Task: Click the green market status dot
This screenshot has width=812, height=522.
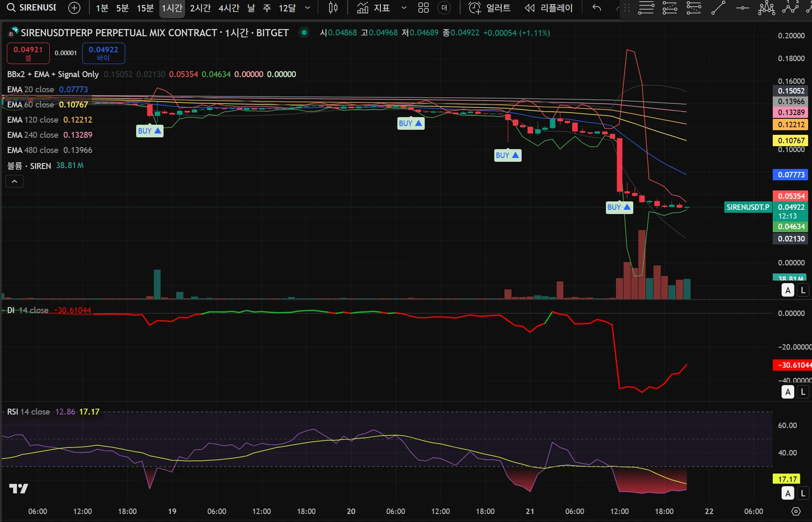Action: tap(304, 32)
